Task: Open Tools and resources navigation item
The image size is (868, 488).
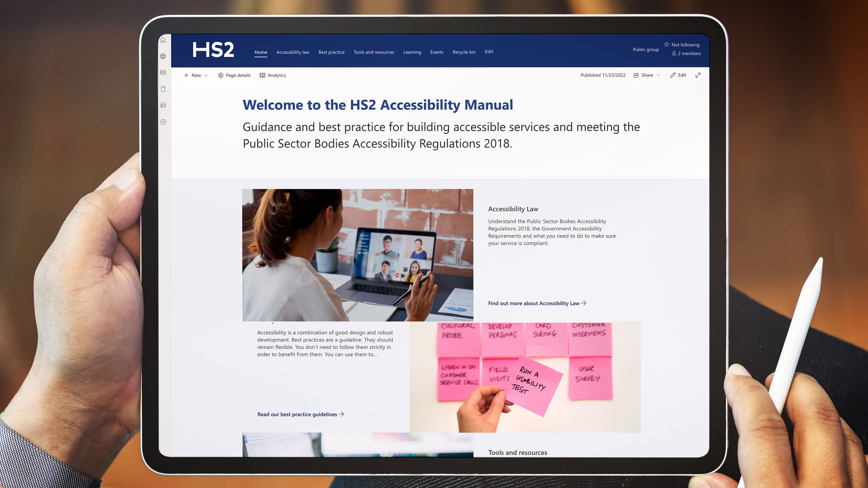Action: click(x=374, y=52)
